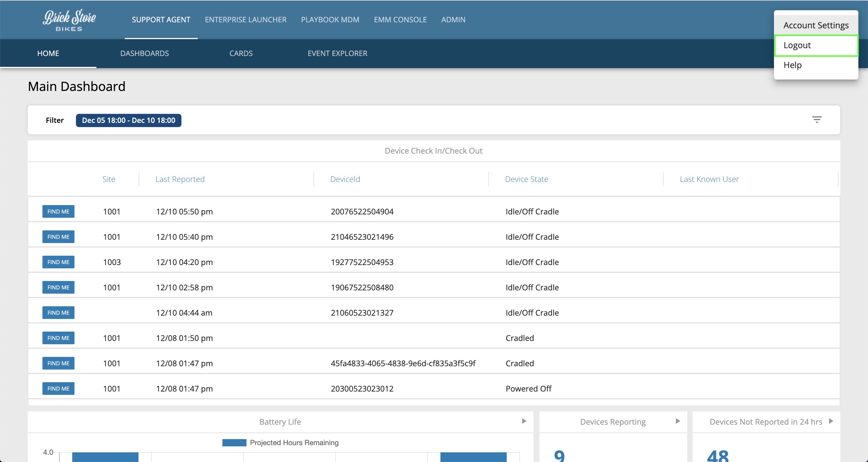Open Help from the user menu
The height and width of the screenshot is (462, 868).
(816, 65)
